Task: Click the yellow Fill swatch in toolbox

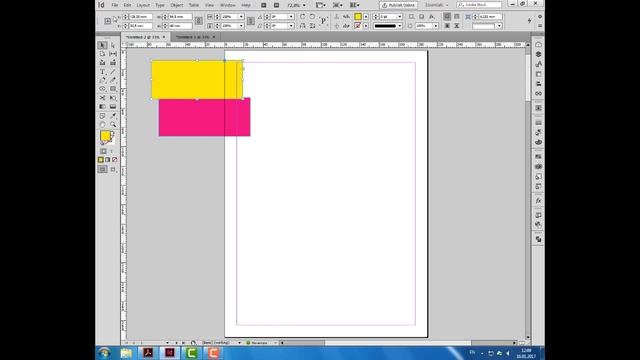Action: pyautogui.click(x=105, y=136)
